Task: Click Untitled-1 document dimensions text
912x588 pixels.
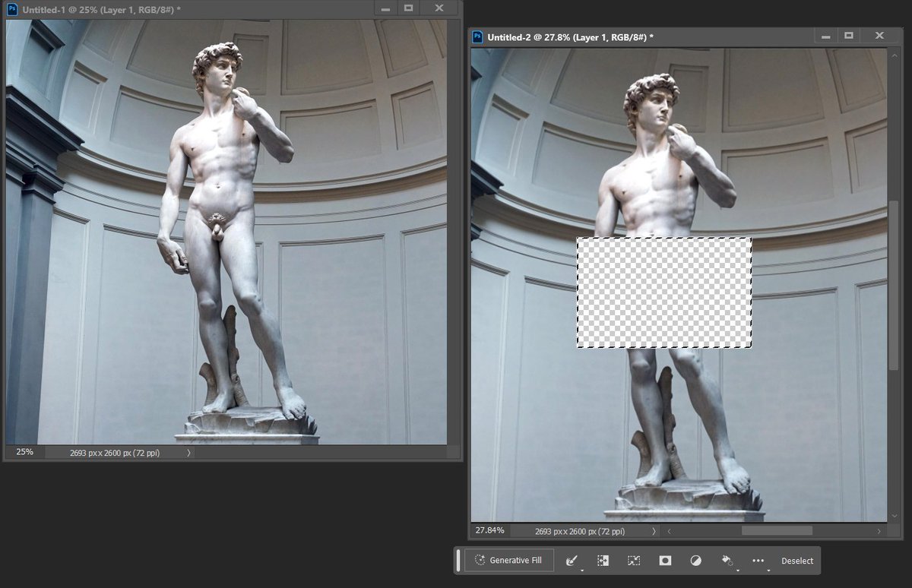Action: [x=115, y=453]
